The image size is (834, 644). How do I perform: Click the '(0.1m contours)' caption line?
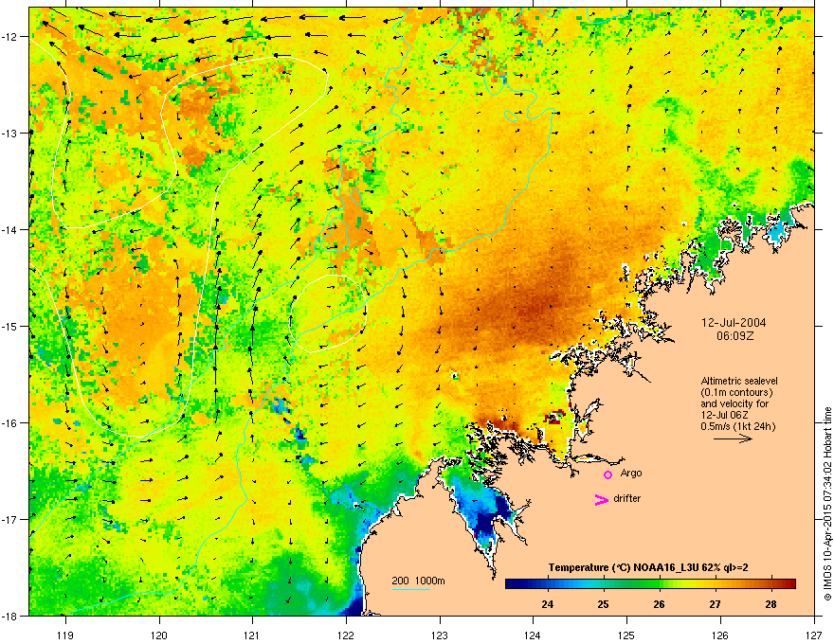(x=736, y=392)
